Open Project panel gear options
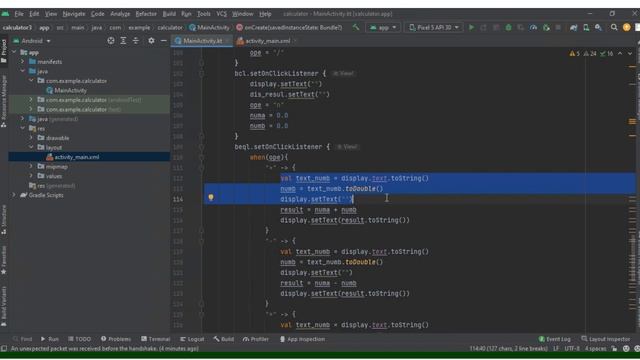 click(x=151, y=41)
